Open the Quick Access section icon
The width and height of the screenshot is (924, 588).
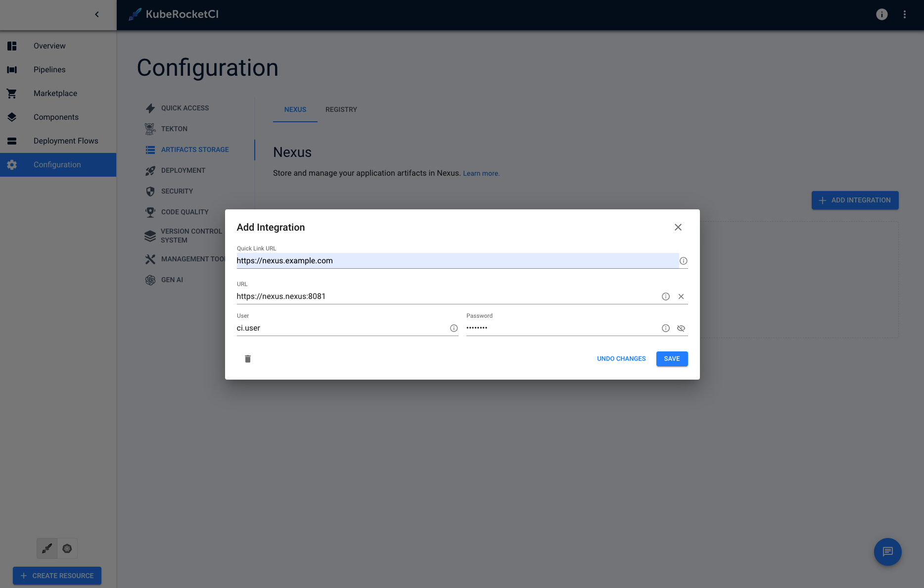pos(150,108)
